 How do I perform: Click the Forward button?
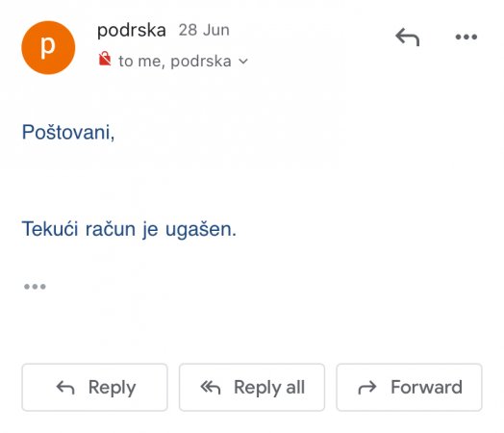409,388
